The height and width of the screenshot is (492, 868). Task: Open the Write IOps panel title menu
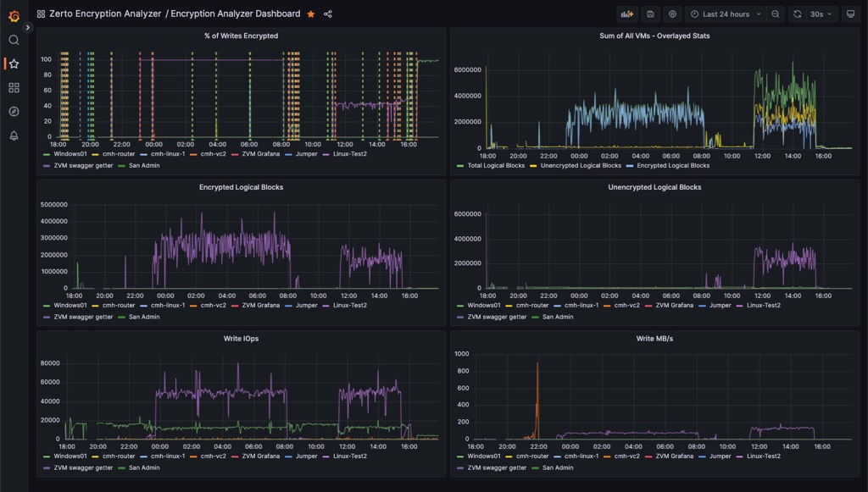pos(241,339)
